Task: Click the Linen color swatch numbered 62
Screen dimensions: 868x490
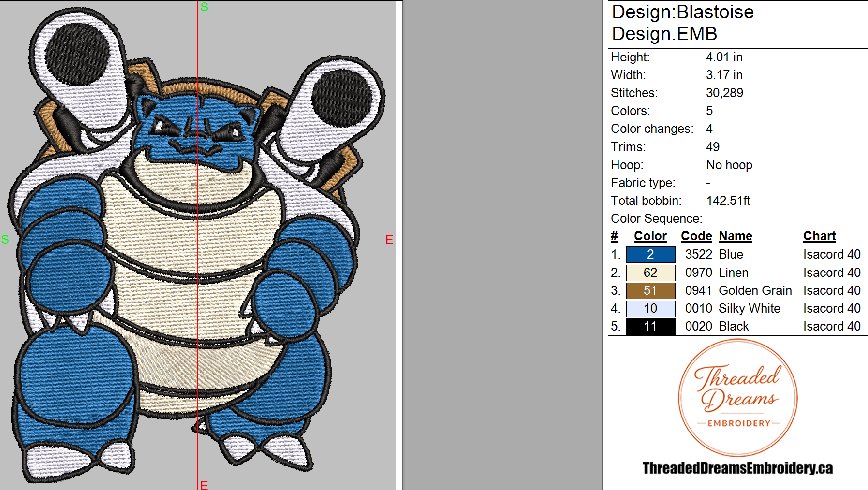Action: point(650,273)
